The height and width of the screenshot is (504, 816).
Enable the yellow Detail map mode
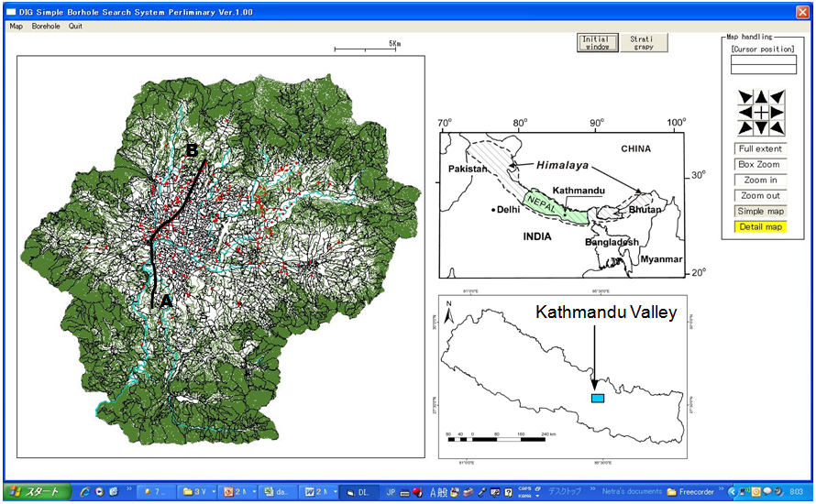point(760,227)
